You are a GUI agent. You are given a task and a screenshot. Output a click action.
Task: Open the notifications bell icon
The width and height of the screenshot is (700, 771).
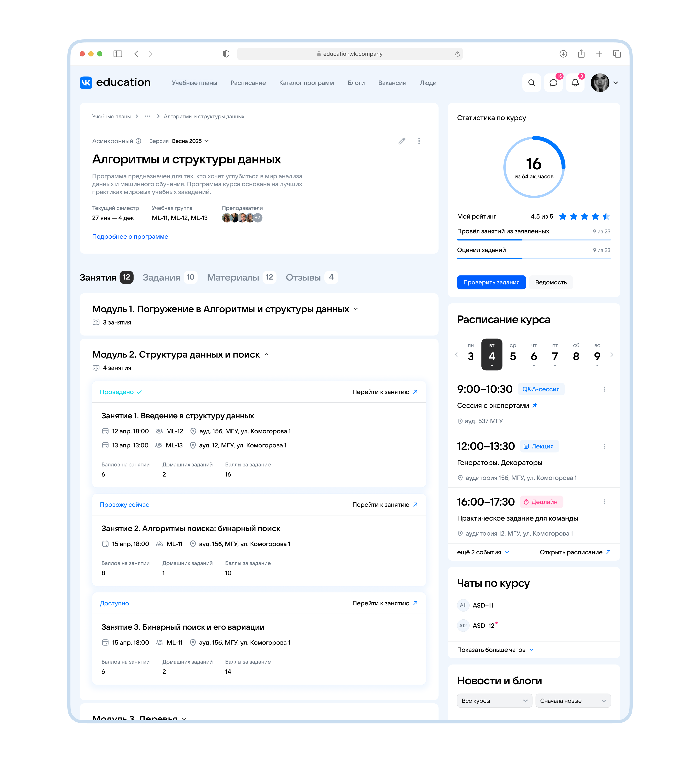pos(575,83)
